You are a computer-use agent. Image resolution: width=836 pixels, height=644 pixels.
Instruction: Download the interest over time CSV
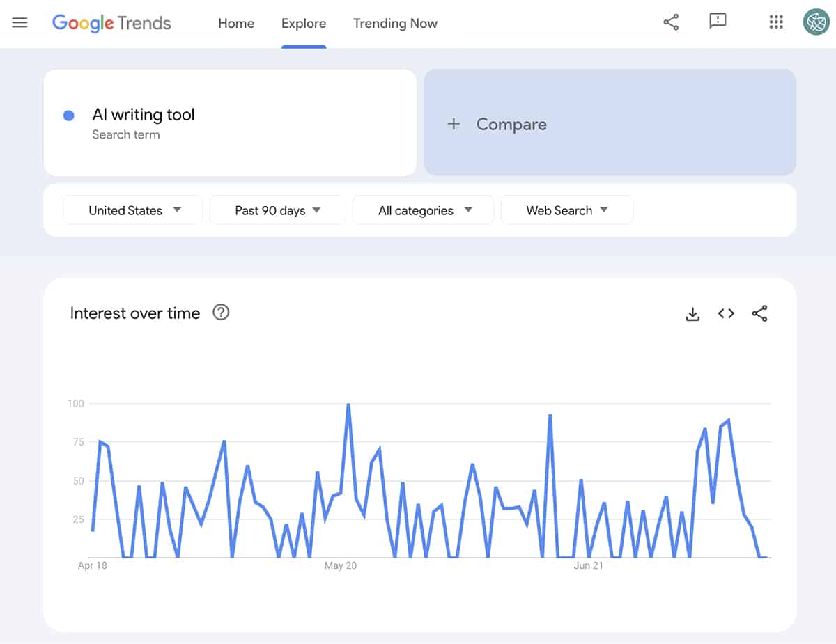[692, 314]
